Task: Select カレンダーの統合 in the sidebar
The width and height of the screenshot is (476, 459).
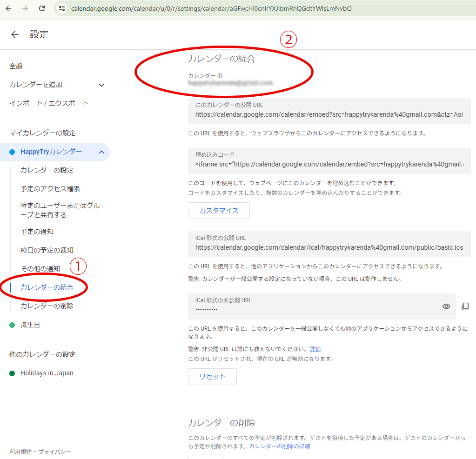Action: click(47, 287)
